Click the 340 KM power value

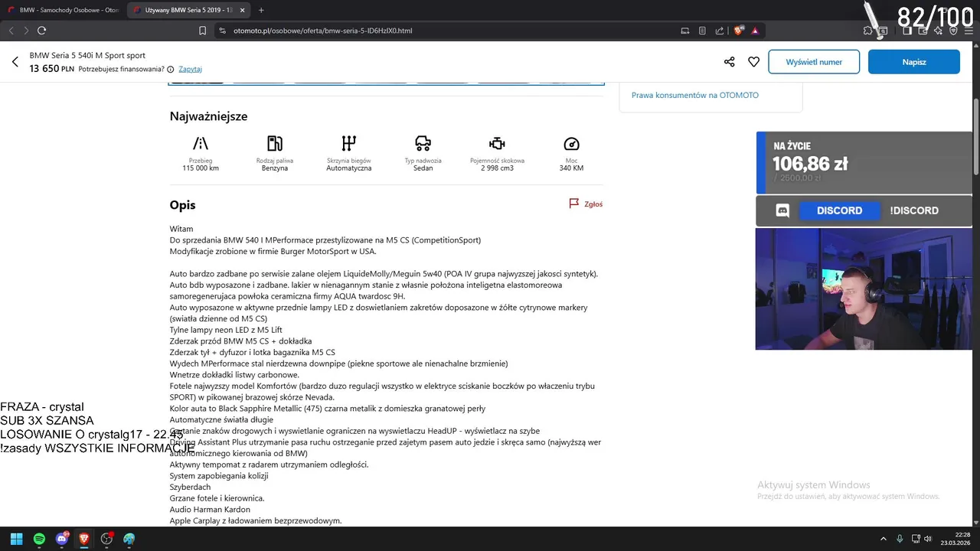click(572, 168)
